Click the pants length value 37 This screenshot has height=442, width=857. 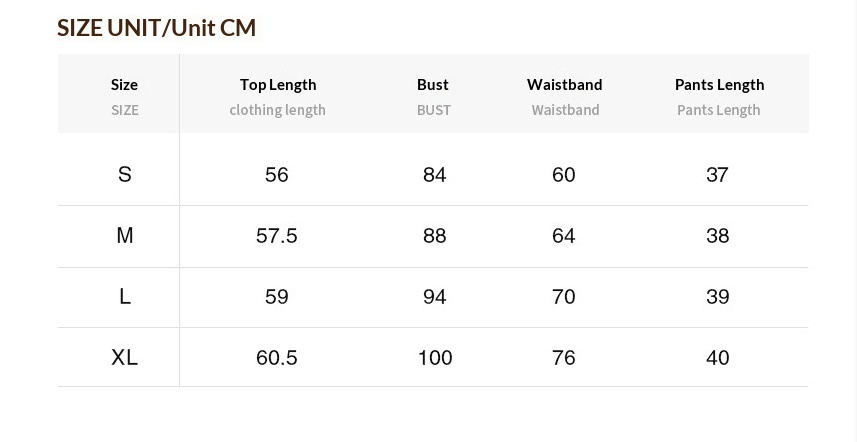[717, 175]
